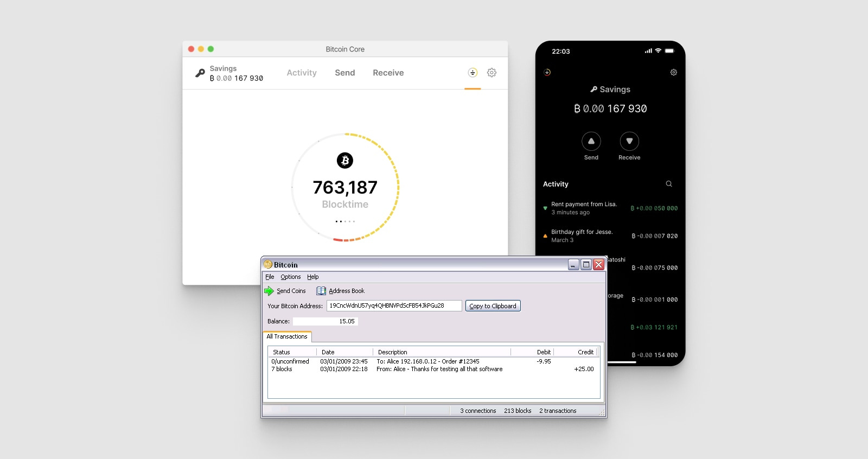Open settings gear in Bitcoin Core window
868x459 pixels.
tap(492, 73)
